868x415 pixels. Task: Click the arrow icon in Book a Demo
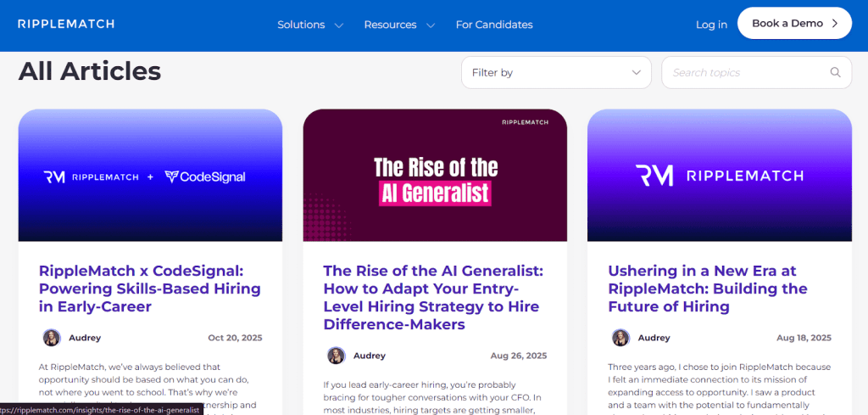[835, 24]
